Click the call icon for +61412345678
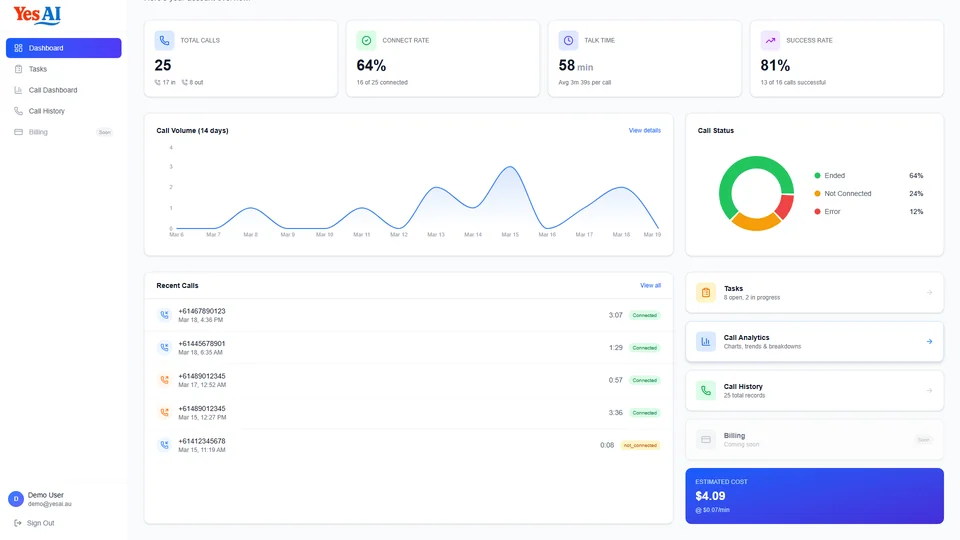The image size is (960, 540). (164, 444)
